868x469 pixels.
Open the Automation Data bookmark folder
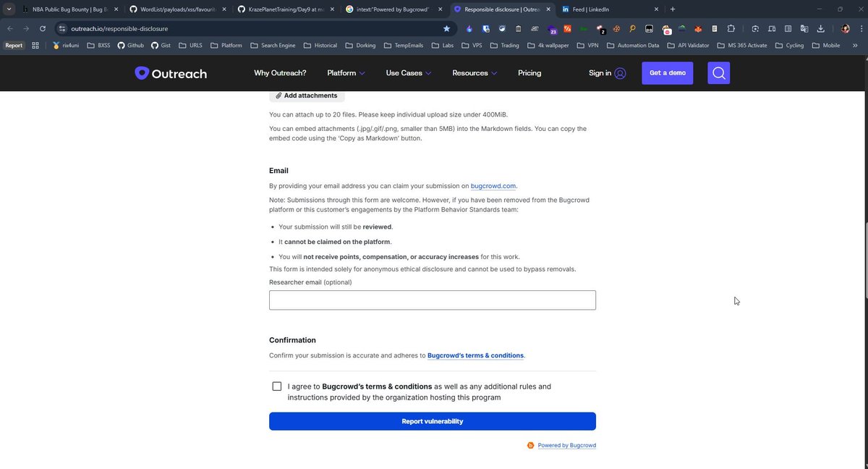pos(633,45)
